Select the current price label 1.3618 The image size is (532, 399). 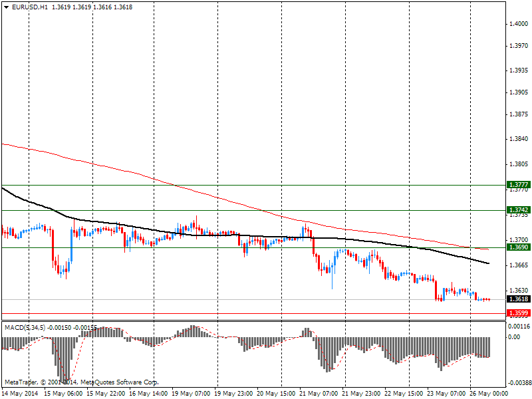tap(518, 299)
